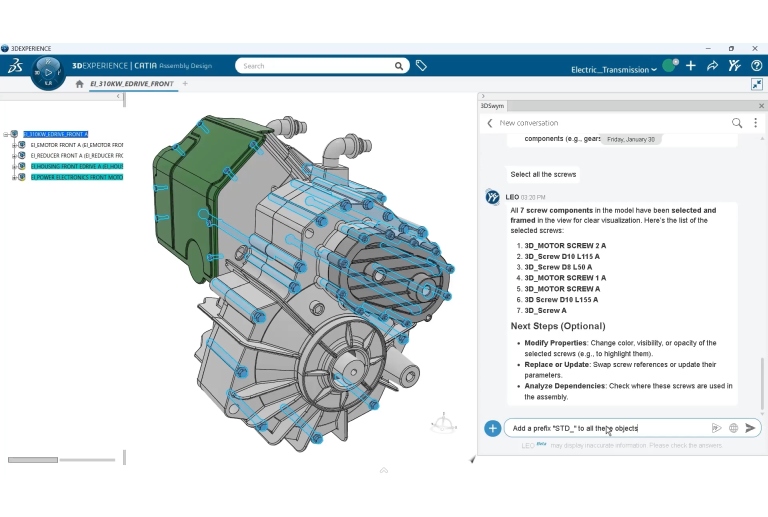This screenshot has height=517, width=768.
Task: Click '3D_Screw D10 L115 A' in the list
Action: pos(562,257)
